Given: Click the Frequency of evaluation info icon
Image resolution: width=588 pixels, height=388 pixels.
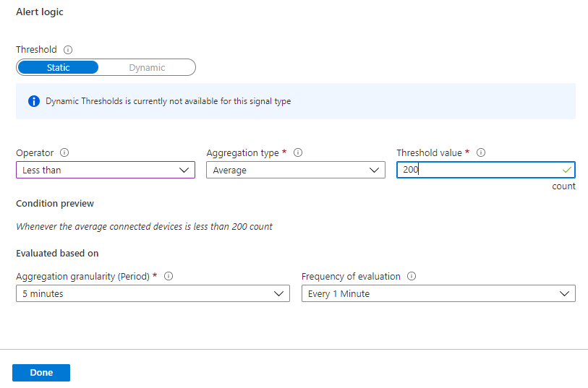Looking at the screenshot, I should [412, 277].
